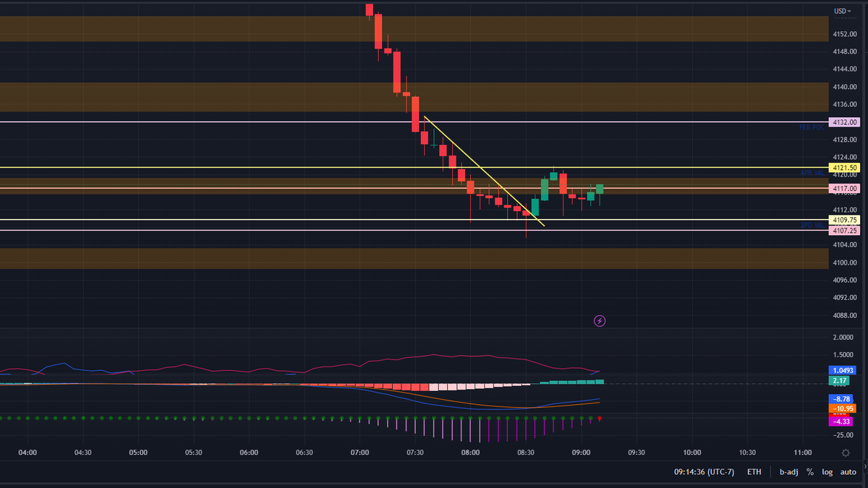Select the 4132.00 price line label

coord(845,122)
